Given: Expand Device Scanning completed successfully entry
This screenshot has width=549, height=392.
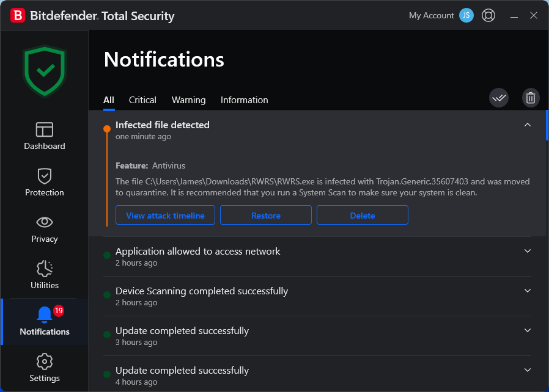Looking at the screenshot, I should tap(527, 291).
